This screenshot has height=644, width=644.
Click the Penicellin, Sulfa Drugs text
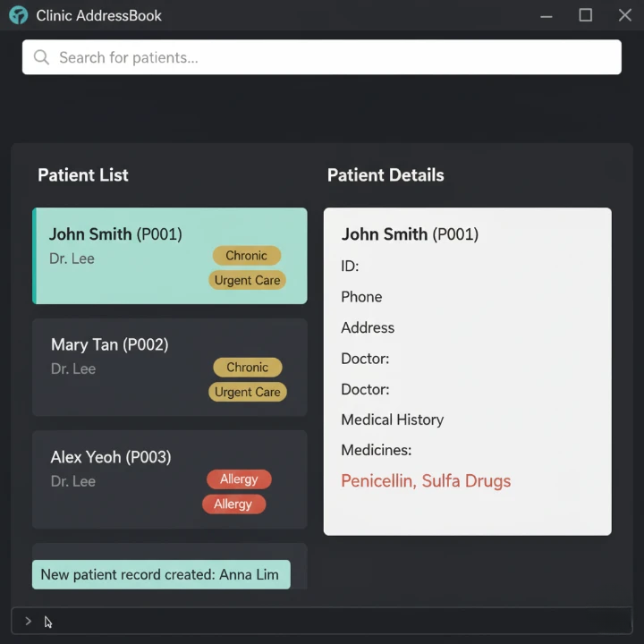pyautogui.click(x=426, y=481)
